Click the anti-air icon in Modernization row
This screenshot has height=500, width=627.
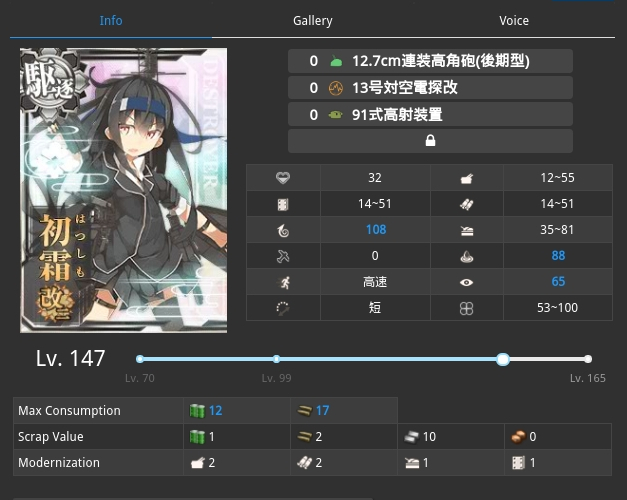click(412, 463)
